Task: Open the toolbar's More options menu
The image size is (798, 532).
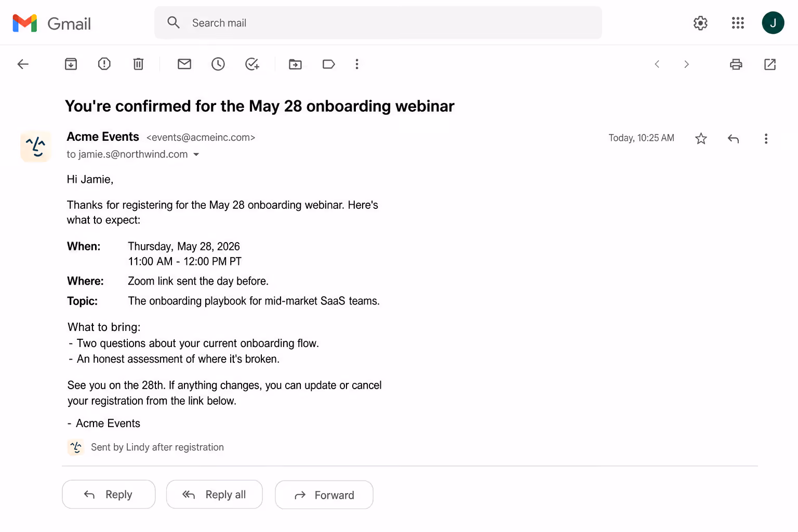Action: 357,64
